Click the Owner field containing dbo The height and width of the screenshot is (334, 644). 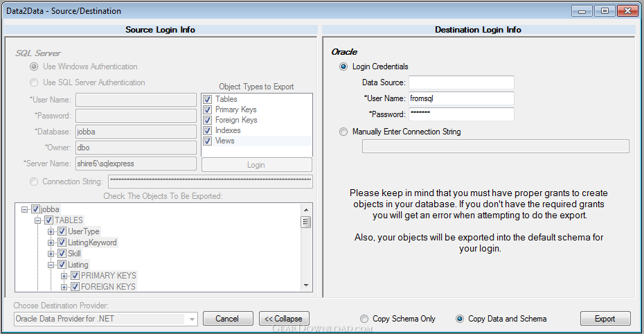(136, 148)
